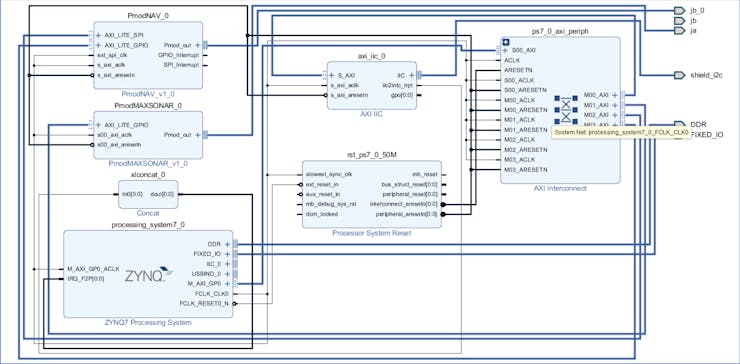This screenshot has height=364, width=740.
Task: Collapse the ps7_0_axi_periph block via top-left icon
Action: (505, 42)
